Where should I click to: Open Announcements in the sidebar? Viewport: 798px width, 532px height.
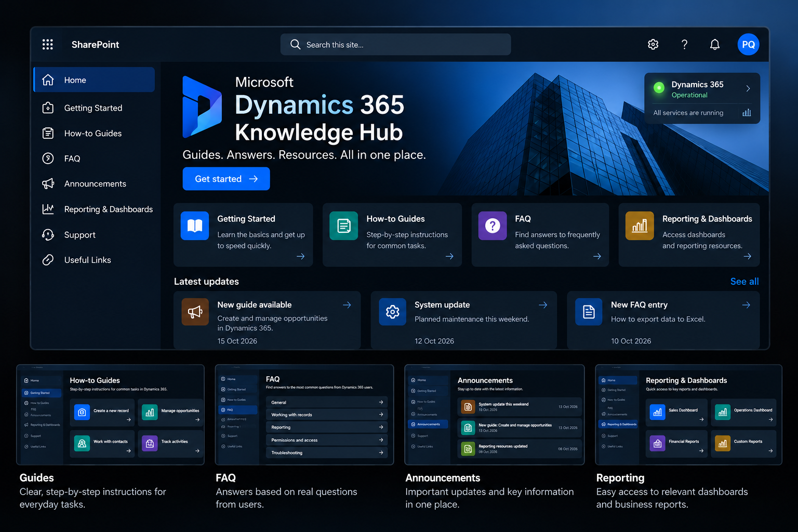94,184
